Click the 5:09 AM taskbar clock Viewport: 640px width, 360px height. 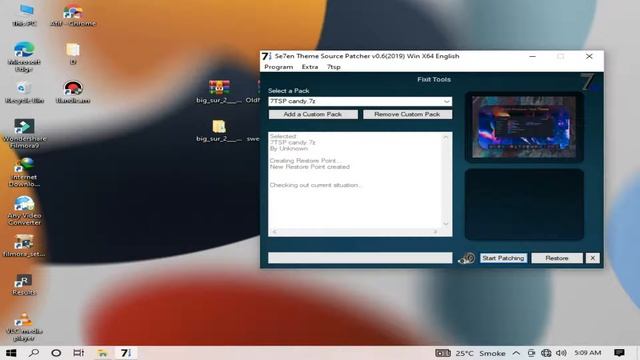(x=588, y=353)
